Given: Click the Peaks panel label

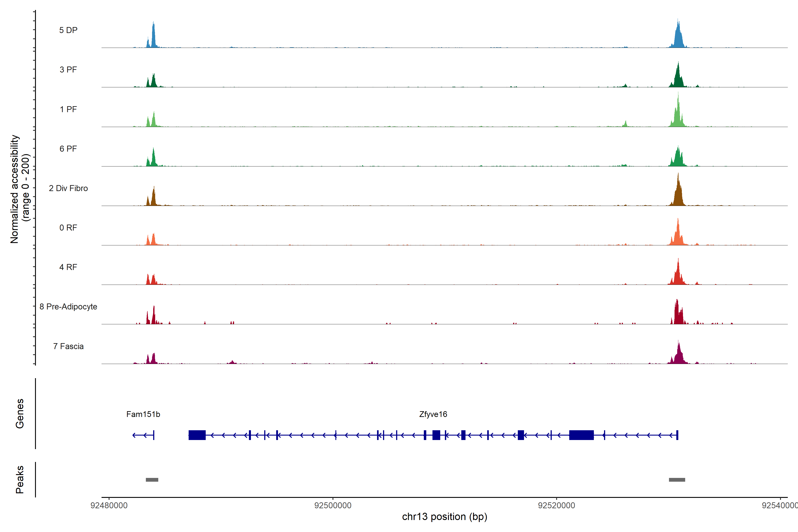Looking at the screenshot, I should pyautogui.click(x=20, y=479).
